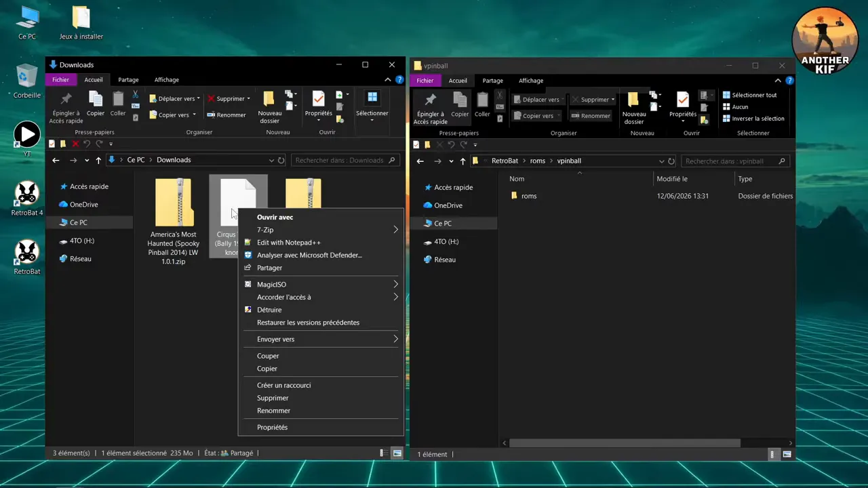This screenshot has height=488, width=868.
Task: Open the Ce PC desktop icon
Action: (x=27, y=22)
